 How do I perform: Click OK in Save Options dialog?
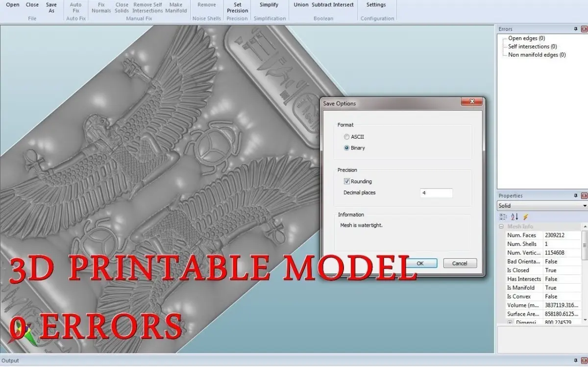click(420, 263)
